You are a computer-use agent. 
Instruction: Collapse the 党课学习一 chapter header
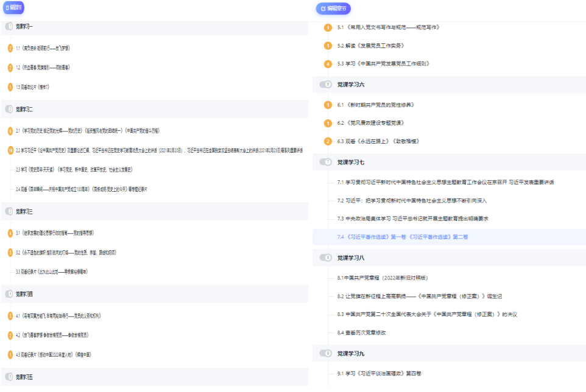[24, 26]
